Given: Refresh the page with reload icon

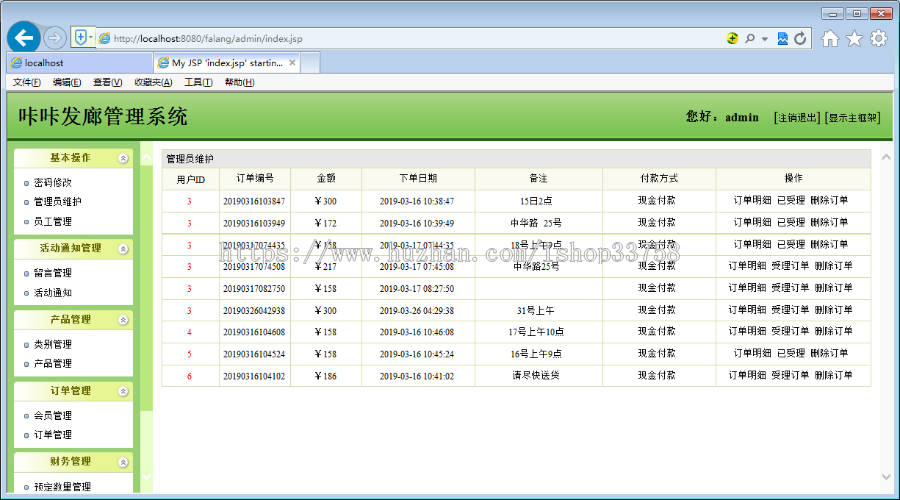Looking at the screenshot, I should [800, 38].
